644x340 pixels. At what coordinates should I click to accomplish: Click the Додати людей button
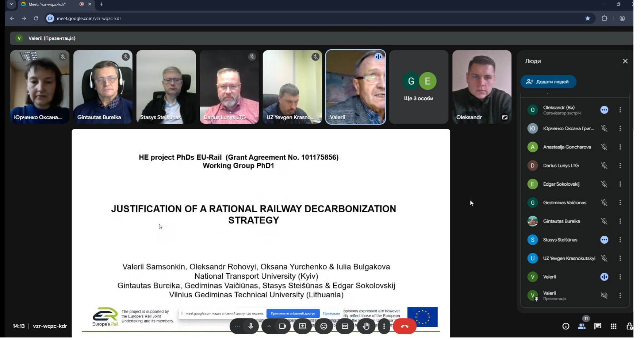pos(548,82)
